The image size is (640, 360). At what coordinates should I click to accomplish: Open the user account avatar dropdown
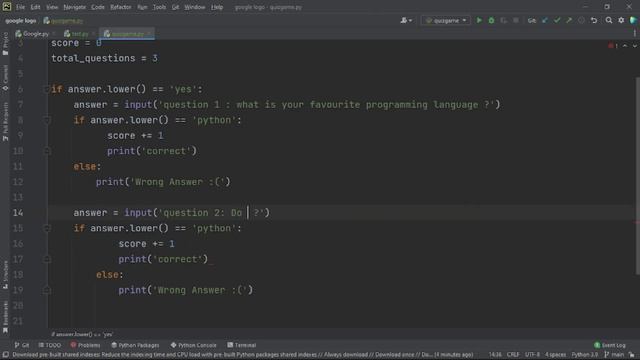pyautogui.click(x=406, y=20)
